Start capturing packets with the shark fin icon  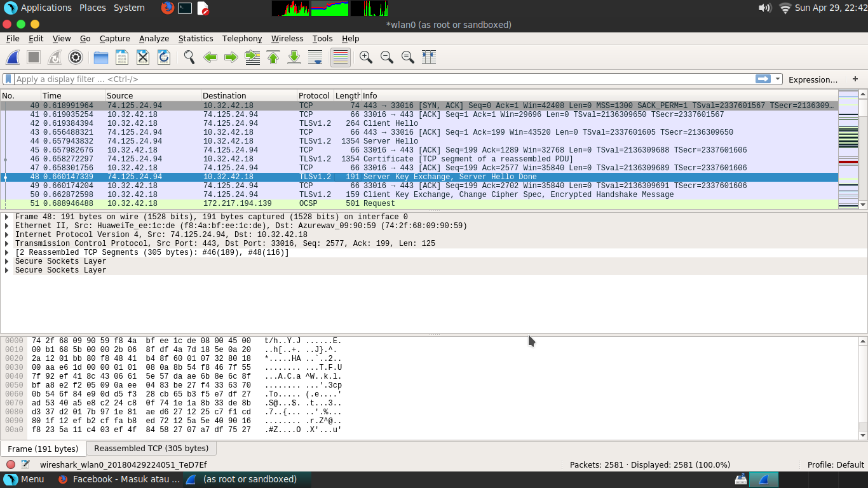coord(13,57)
